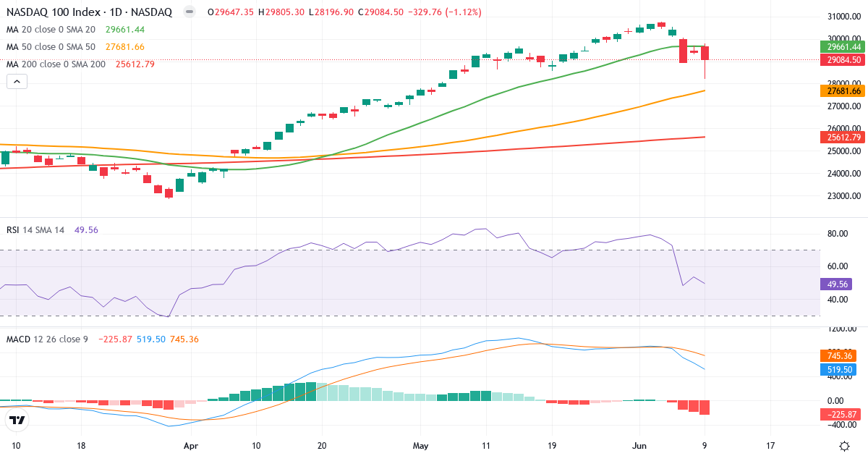Click the orange 27681.66 price-axis tag
Screen dimensions: 868x456
tap(843, 91)
